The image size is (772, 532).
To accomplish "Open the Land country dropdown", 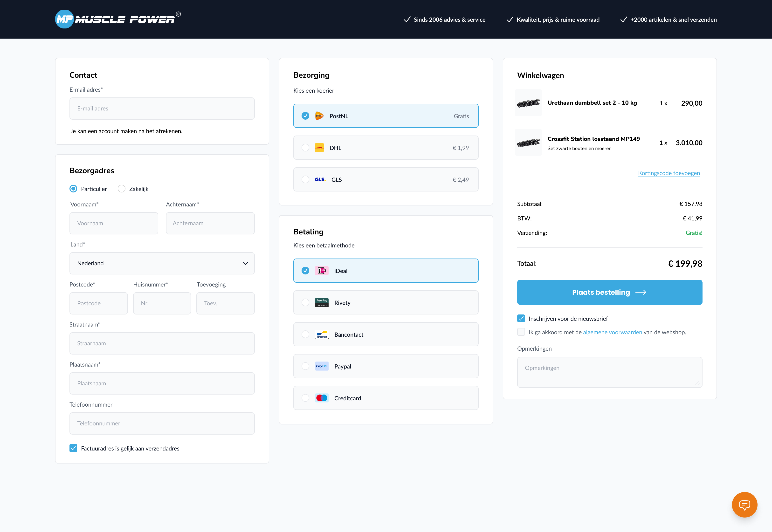I will pos(162,263).
